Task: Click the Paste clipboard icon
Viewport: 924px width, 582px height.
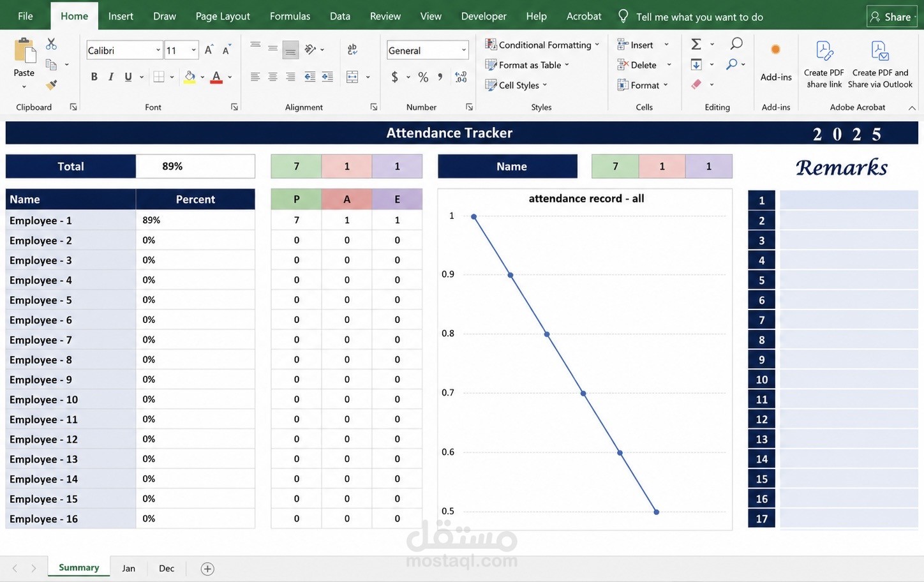Action: click(x=24, y=50)
